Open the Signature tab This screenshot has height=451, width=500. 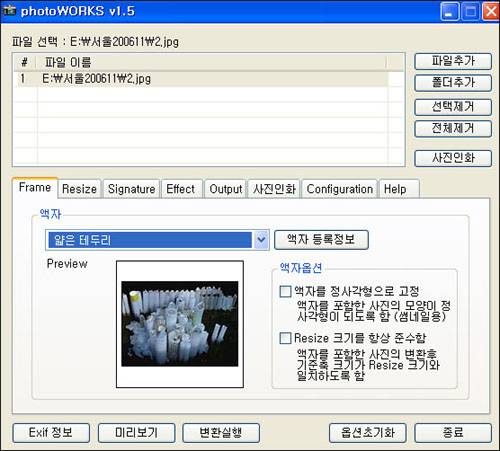(131, 189)
